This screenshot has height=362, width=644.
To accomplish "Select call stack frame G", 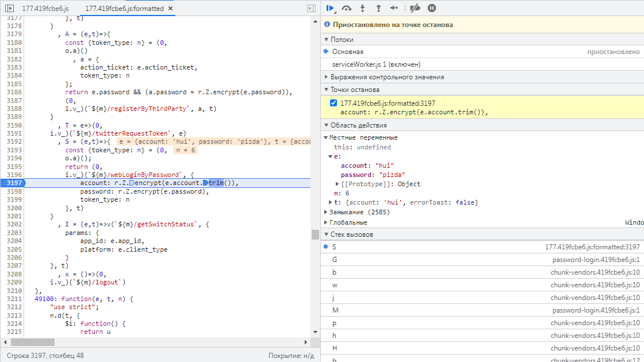I will coord(335,259).
